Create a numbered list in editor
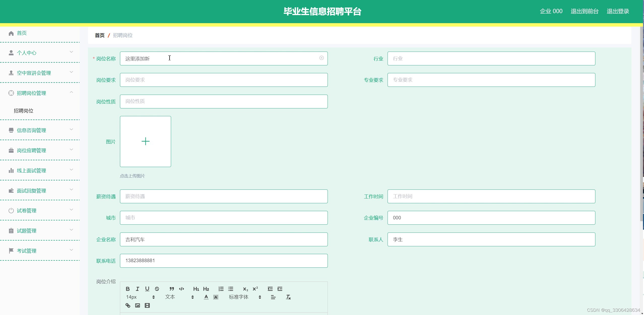 click(221, 289)
